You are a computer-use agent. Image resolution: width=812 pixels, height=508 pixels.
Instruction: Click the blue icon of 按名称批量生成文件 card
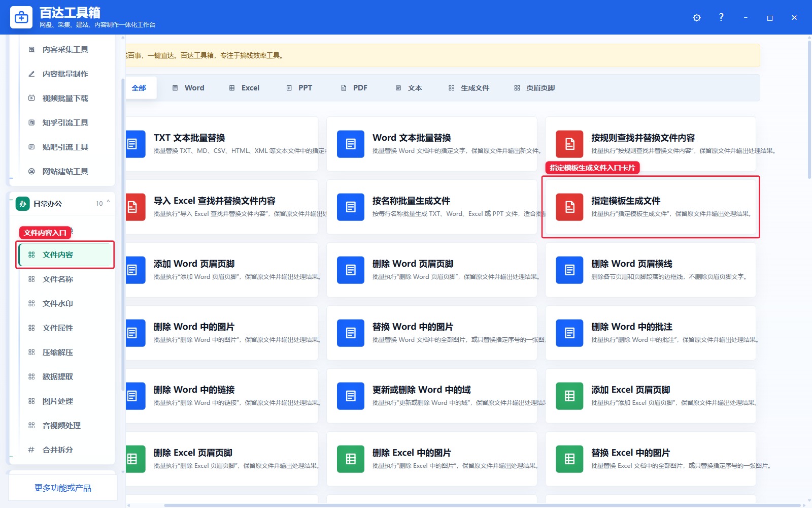tap(351, 207)
